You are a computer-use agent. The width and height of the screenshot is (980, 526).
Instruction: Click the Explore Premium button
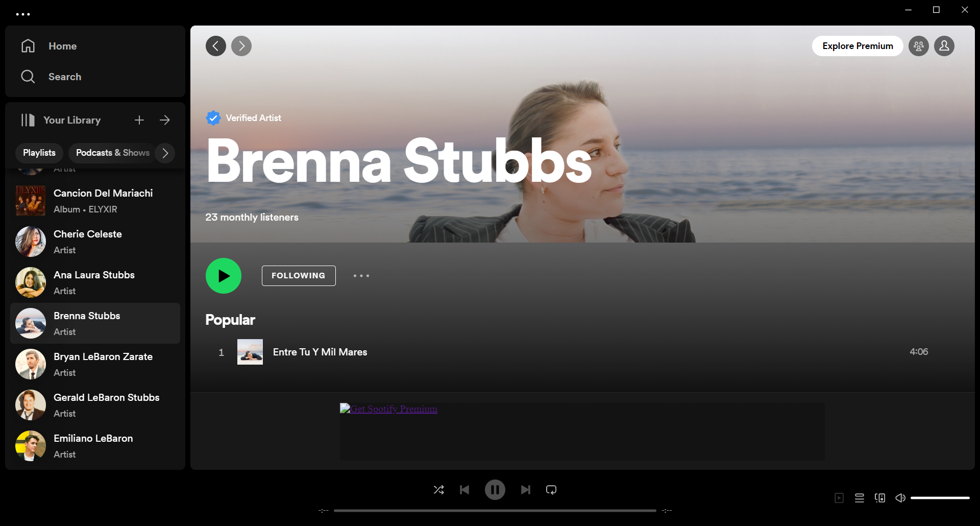click(857, 46)
